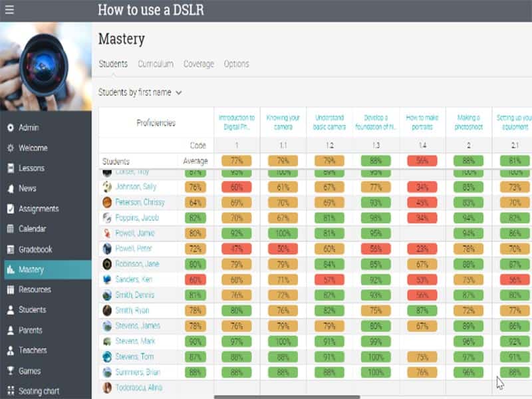Click the Proficiencies header cell
Image resolution: width=532 pixels, height=399 pixels.
point(156,123)
